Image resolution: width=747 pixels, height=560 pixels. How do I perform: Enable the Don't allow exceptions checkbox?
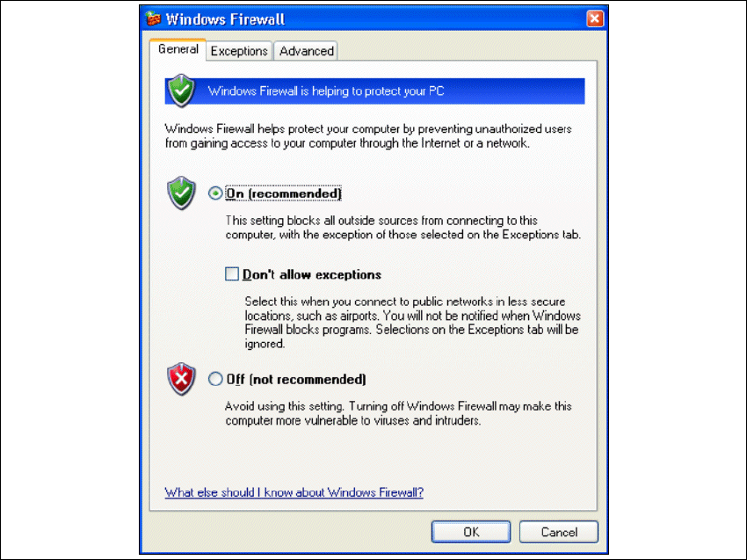pyautogui.click(x=232, y=274)
